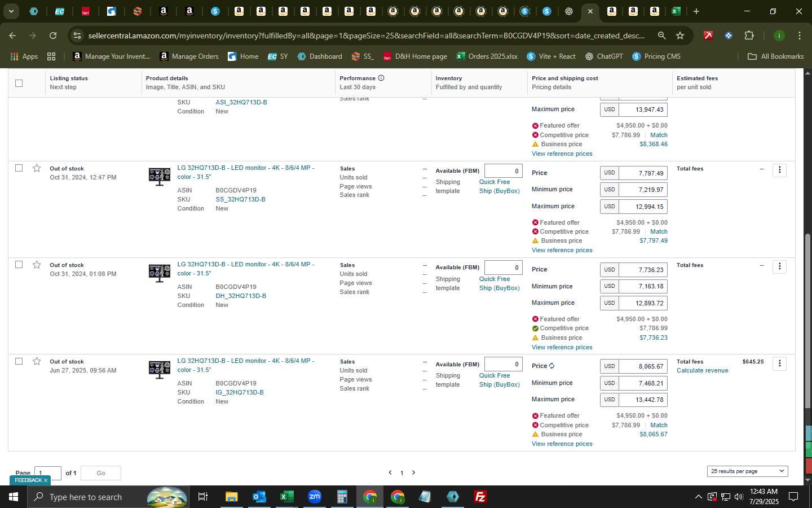Image resolution: width=812 pixels, height=508 pixels.
Task: Star the SS_32HQ713D-B listing
Action: click(x=37, y=168)
